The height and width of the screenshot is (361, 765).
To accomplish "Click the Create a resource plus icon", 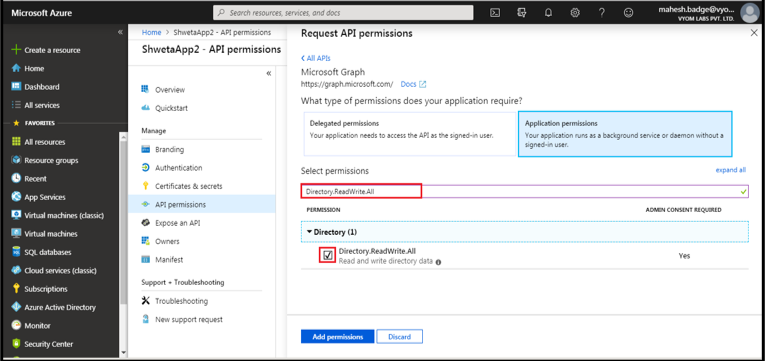I will (x=16, y=50).
